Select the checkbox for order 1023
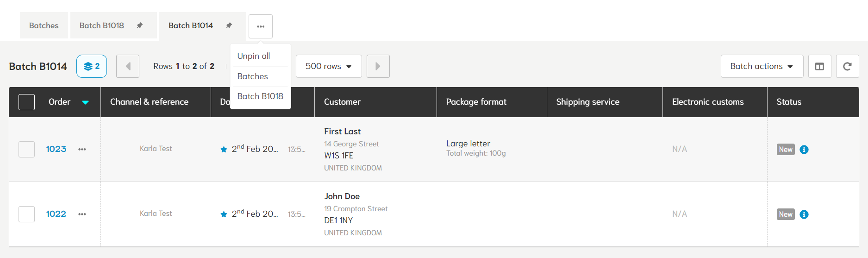This screenshot has height=258, width=868. [26, 149]
